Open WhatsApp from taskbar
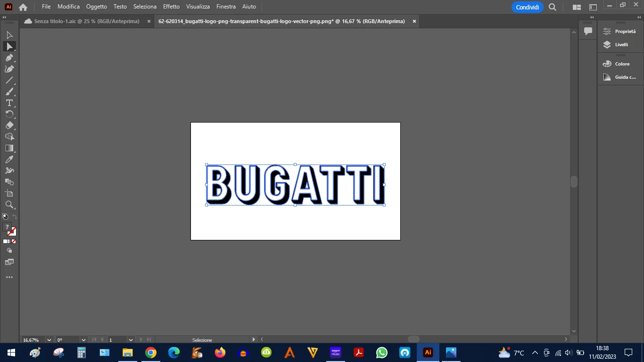This screenshot has width=644, height=362. click(x=382, y=353)
